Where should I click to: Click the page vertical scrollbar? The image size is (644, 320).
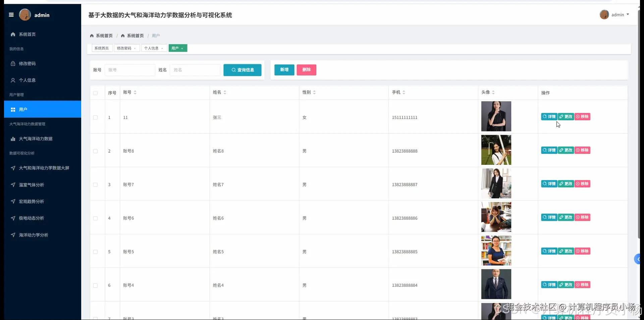[x=639, y=124]
